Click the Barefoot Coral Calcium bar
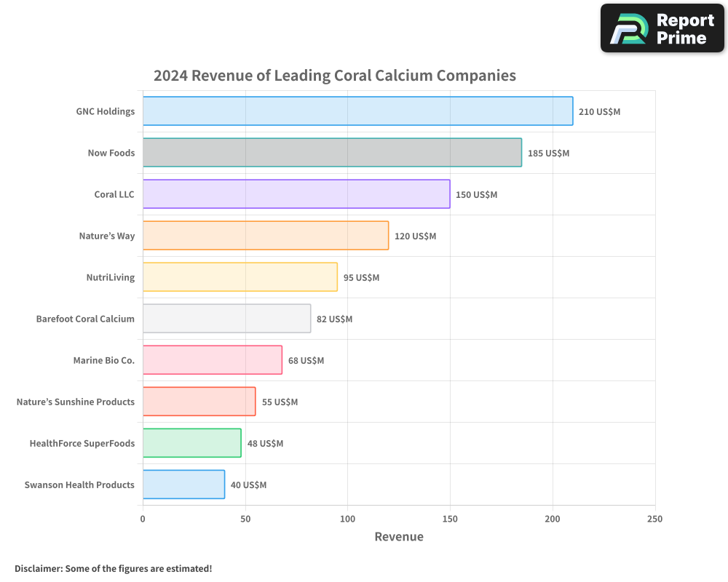Image resolution: width=728 pixels, height=582 pixels. pyautogui.click(x=226, y=319)
